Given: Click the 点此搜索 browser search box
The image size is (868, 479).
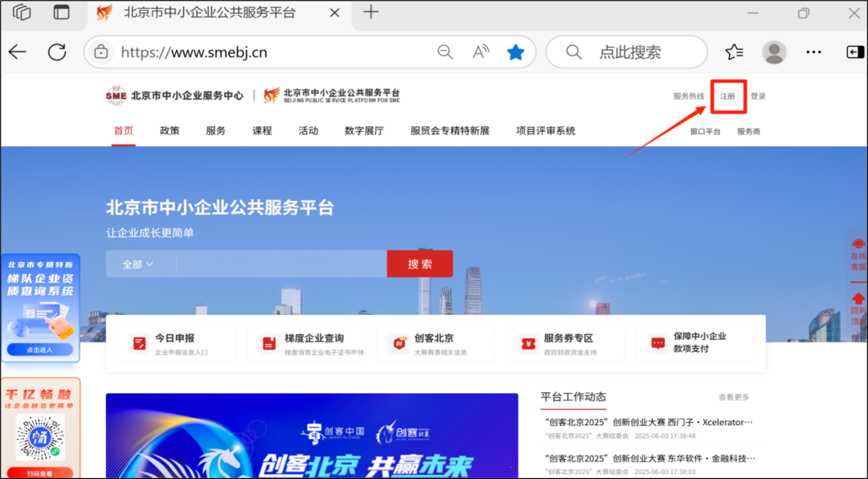Looking at the screenshot, I should coord(627,52).
